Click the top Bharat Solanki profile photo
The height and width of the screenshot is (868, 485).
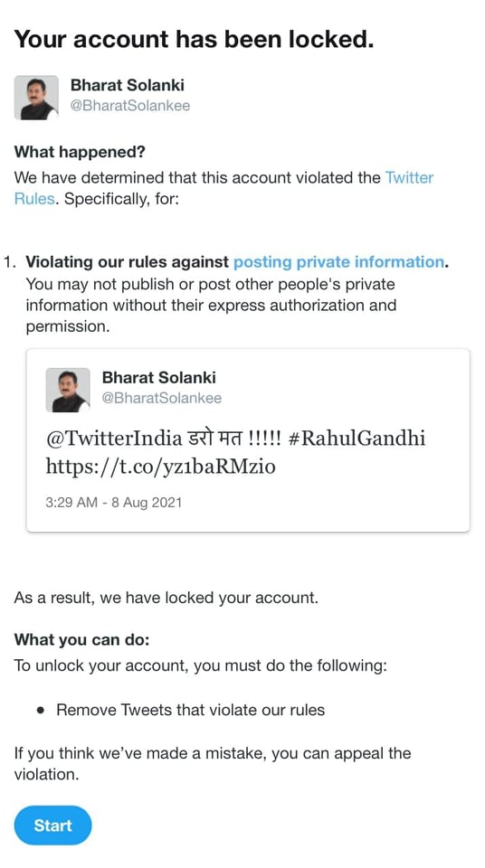point(36,98)
